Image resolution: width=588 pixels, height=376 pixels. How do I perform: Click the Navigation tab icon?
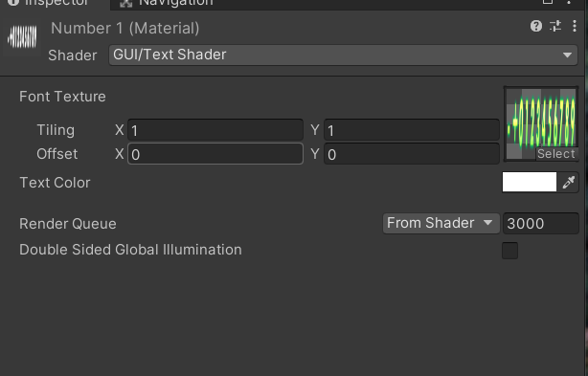click(x=126, y=3)
